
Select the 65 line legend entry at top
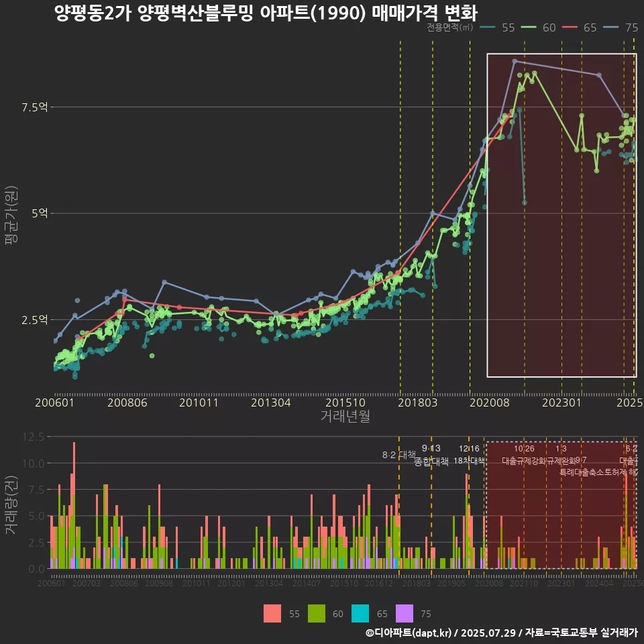(x=579, y=28)
